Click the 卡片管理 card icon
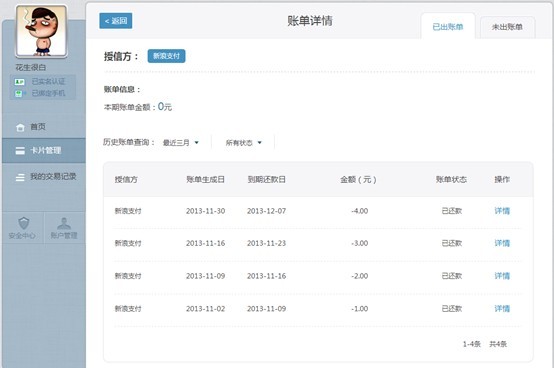The width and height of the screenshot is (554, 368). [20, 151]
